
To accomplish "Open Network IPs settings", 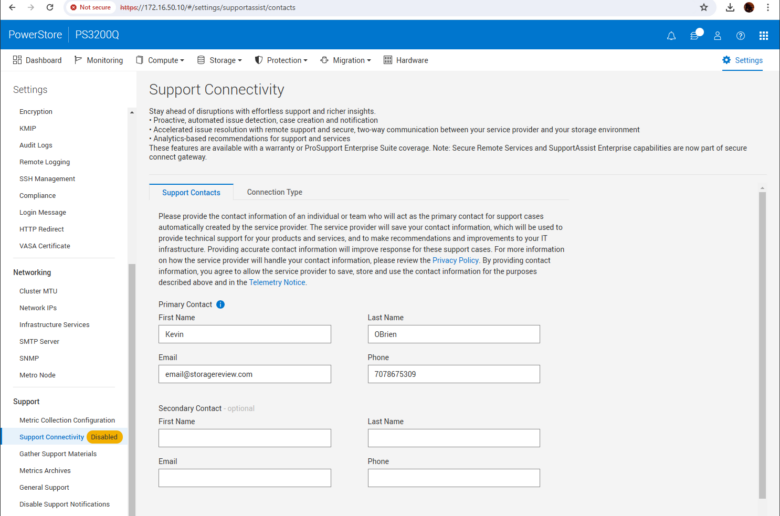I will tap(38, 308).
